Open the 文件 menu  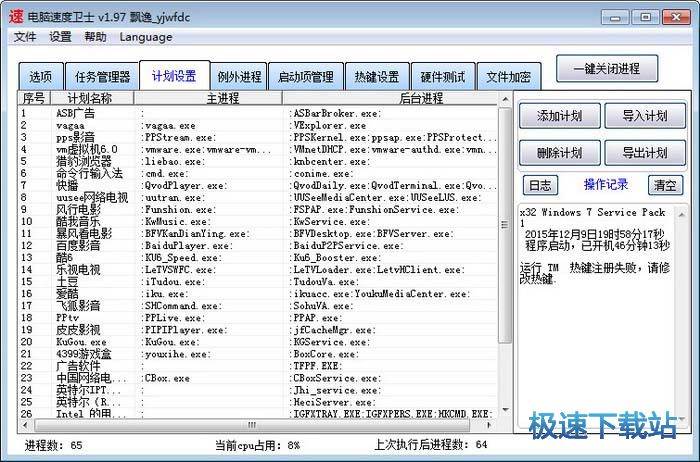[25, 37]
